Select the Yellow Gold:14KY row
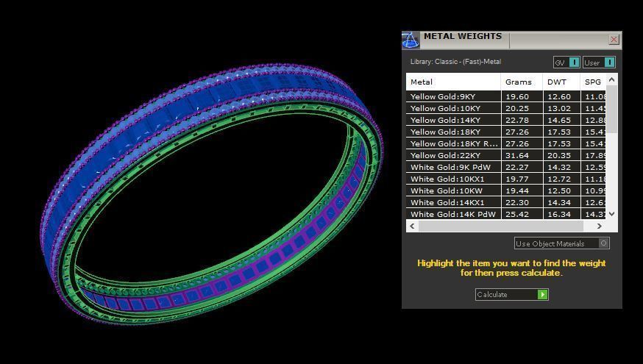 tap(506, 120)
